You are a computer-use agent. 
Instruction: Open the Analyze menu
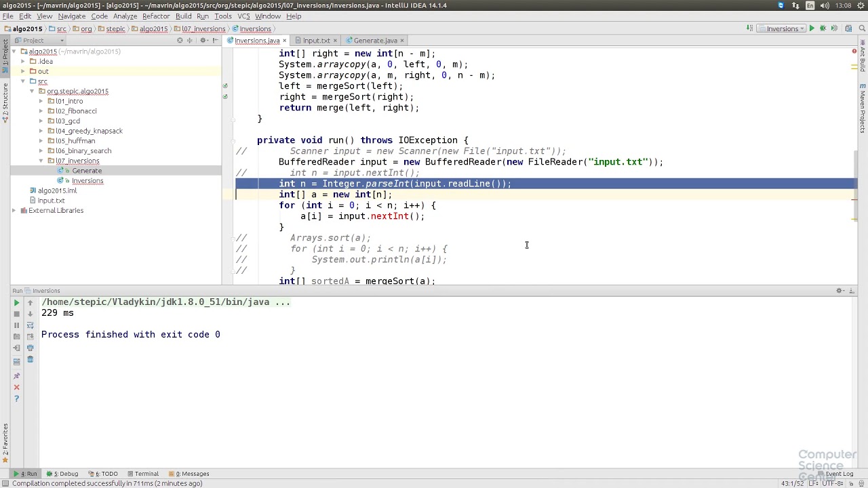125,16
